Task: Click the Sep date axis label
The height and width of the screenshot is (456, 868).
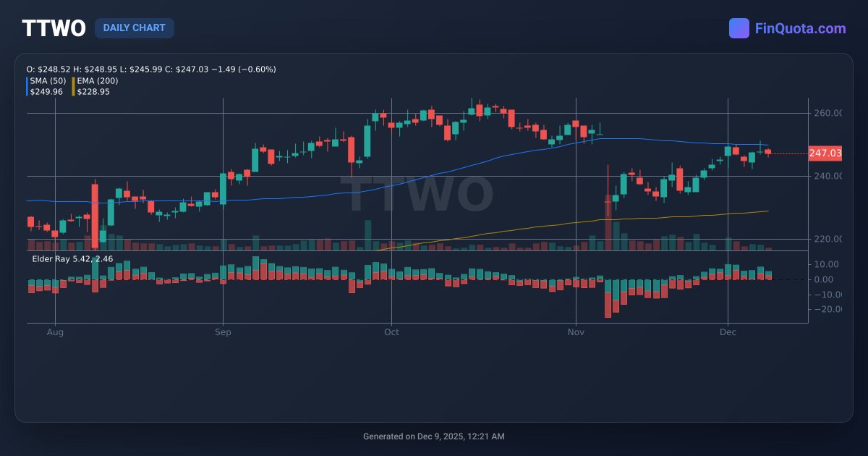Action: [x=223, y=332]
